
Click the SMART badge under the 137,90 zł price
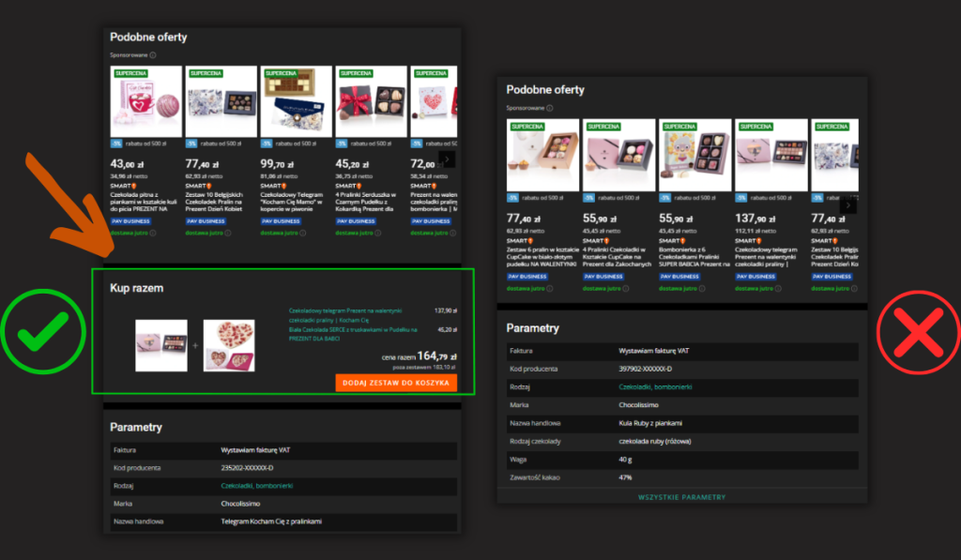(748, 241)
